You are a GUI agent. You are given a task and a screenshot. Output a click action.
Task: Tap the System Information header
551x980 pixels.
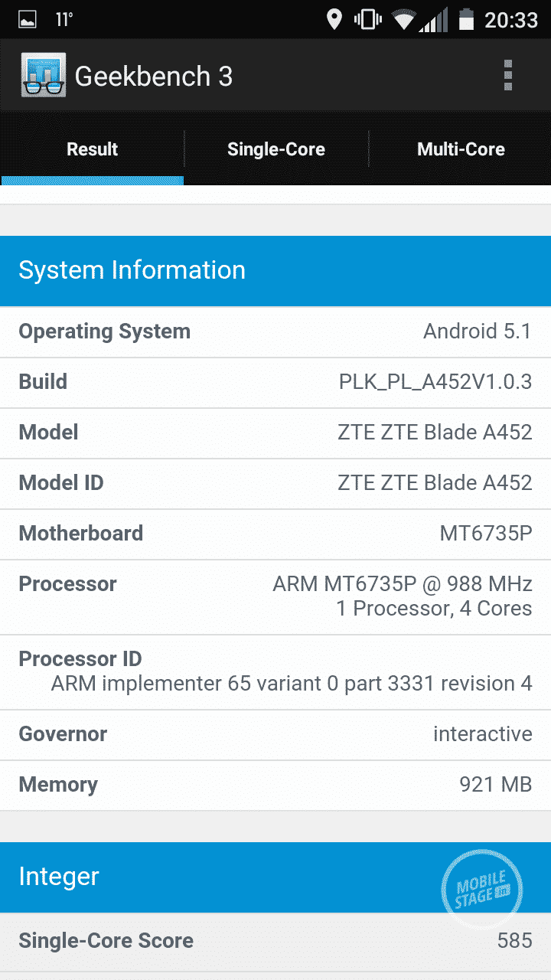coord(275,270)
